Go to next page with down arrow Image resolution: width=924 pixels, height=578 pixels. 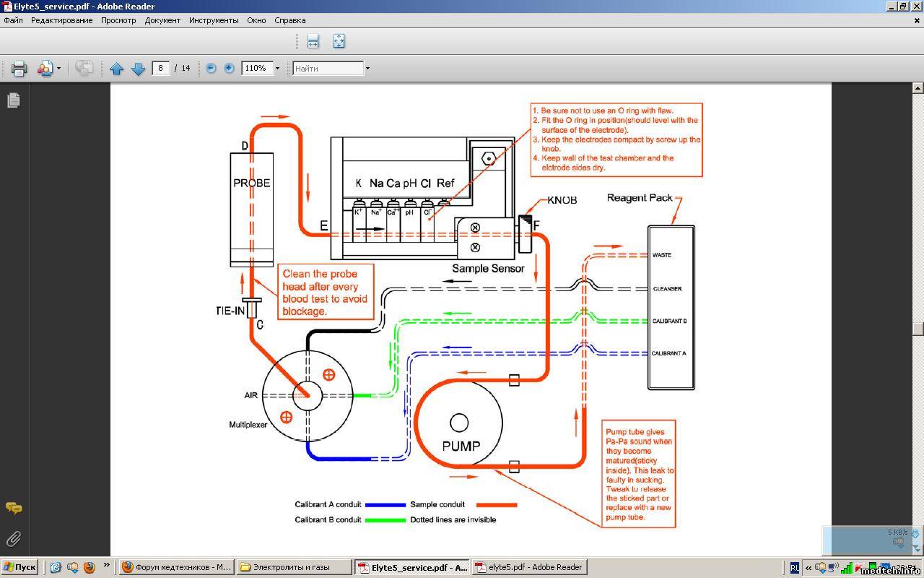point(139,69)
